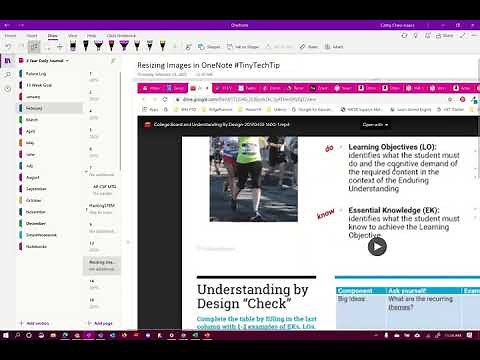Switch to the Draw ribbon tab
The width and height of the screenshot is (480, 360).
[x=52, y=36]
